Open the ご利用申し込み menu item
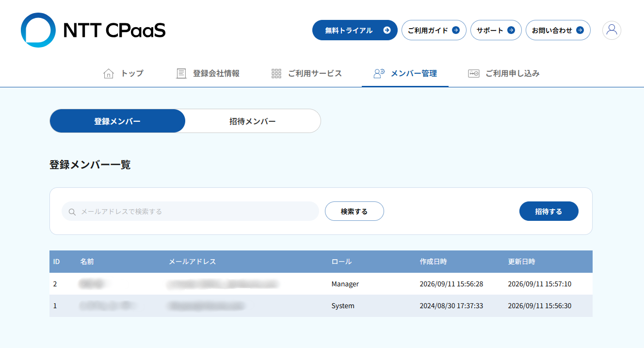 click(x=504, y=73)
